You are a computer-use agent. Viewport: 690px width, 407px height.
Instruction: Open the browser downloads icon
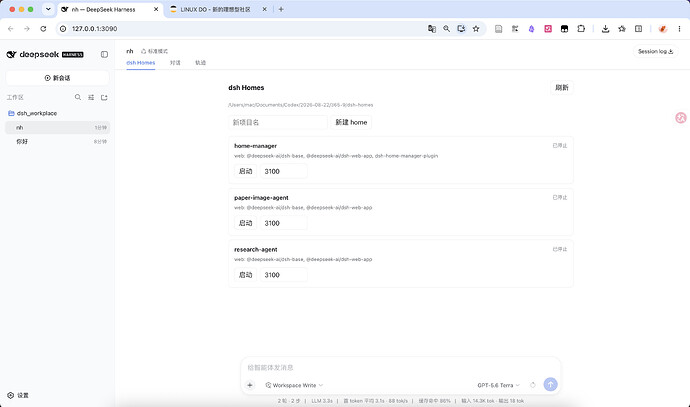pos(606,29)
